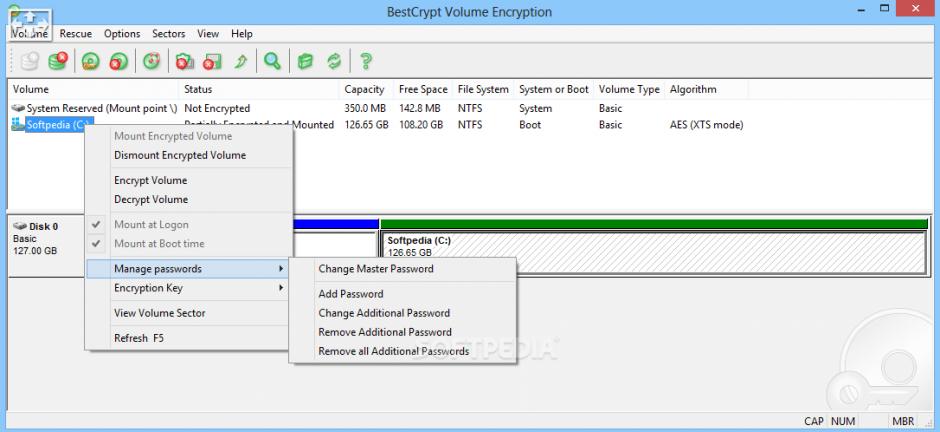Image resolution: width=940 pixels, height=432 pixels.
Task: Sort by the Status column header
Action: point(259,89)
